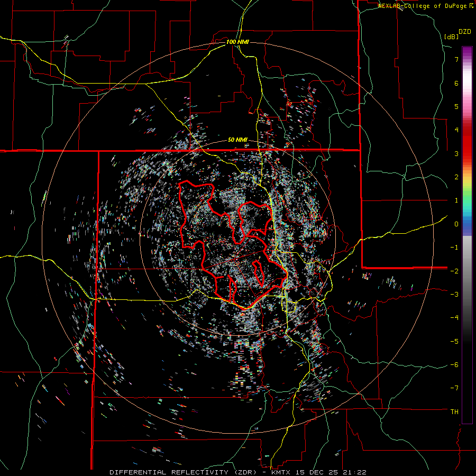This screenshot has height=476, width=476.
Task: Click the 100 NMI range ring label
Action: tap(237, 42)
